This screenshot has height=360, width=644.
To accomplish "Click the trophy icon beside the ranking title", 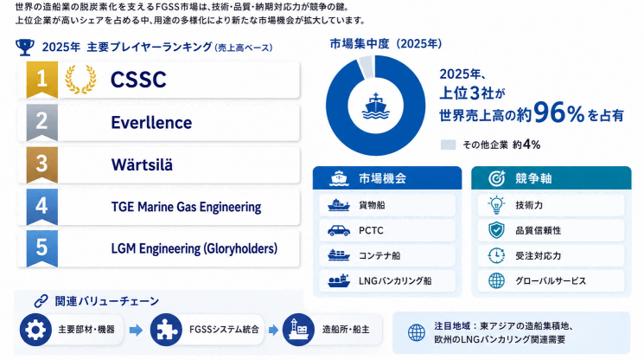I will 25,48.
